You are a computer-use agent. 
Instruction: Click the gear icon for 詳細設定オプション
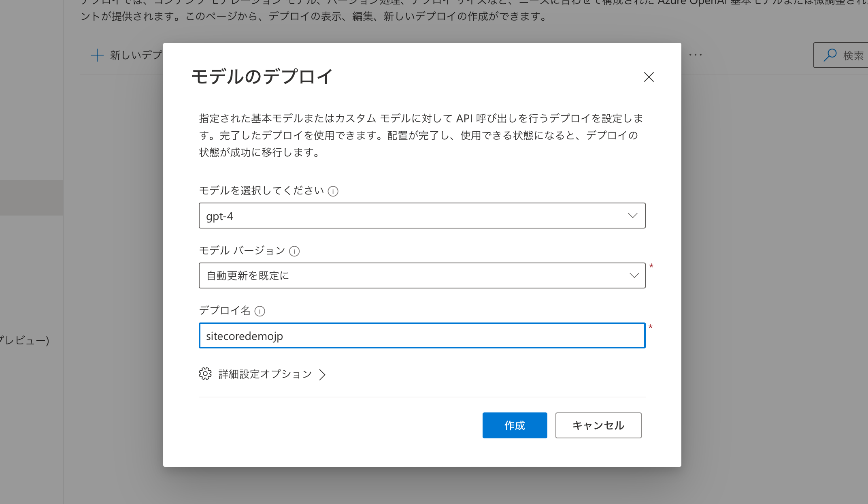coord(205,374)
